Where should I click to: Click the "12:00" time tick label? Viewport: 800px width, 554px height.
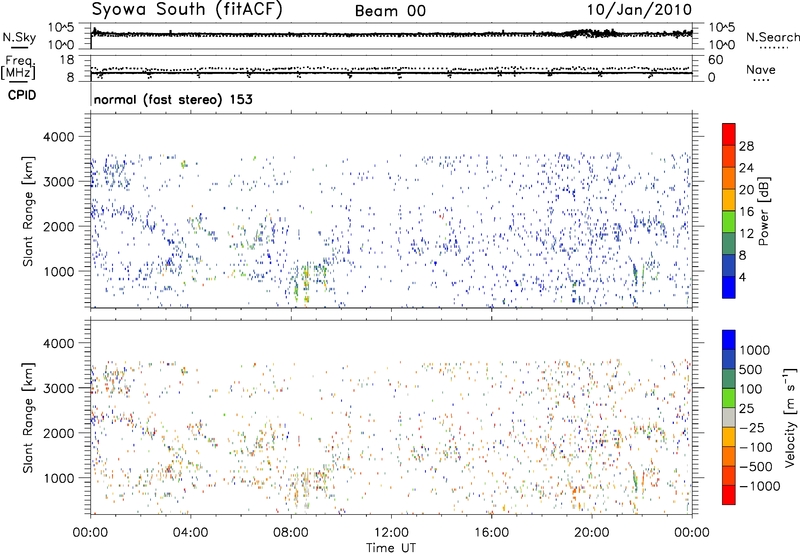(x=391, y=533)
